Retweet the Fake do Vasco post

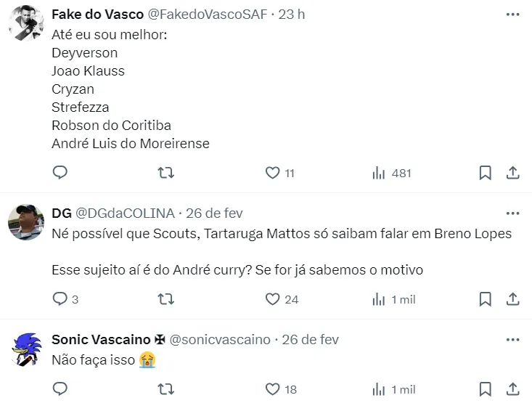point(166,173)
